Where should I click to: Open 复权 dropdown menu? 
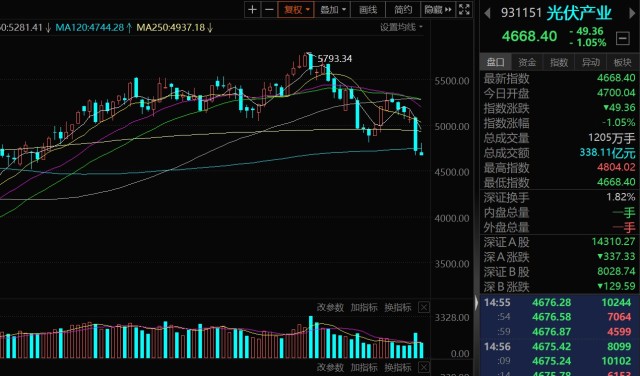[296, 9]
